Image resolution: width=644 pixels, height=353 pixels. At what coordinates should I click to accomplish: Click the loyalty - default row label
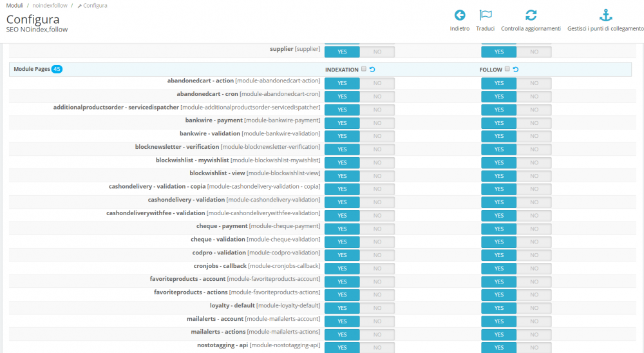[x=265, y=306]
